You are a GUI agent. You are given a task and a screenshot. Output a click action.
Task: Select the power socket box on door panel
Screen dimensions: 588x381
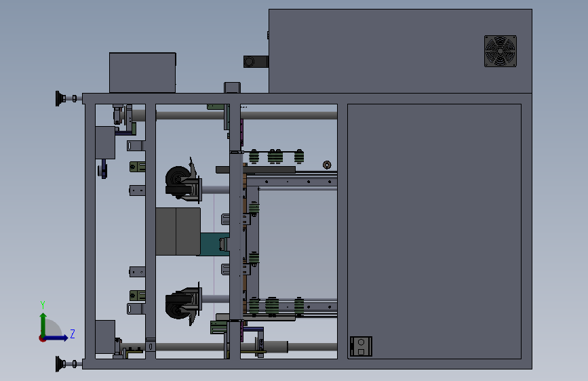click(361, 346)
